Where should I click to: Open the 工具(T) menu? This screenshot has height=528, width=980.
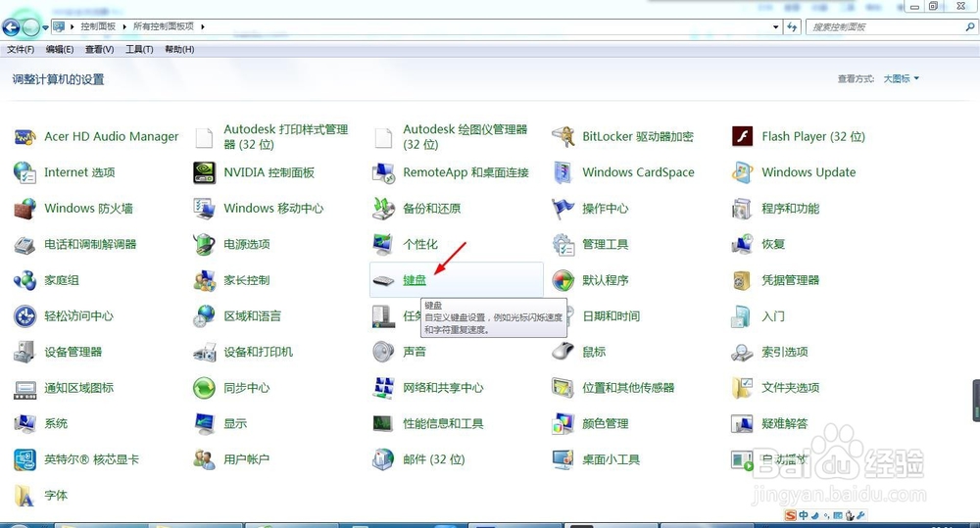(139, 49)
